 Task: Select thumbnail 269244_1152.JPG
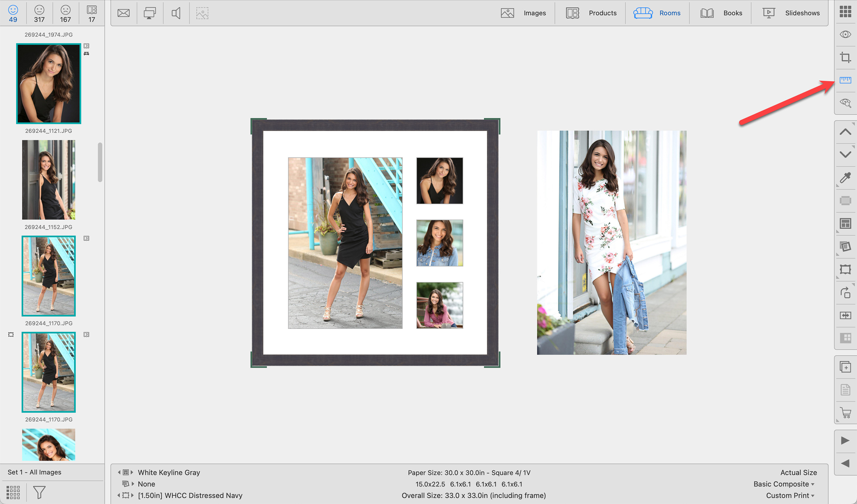(49, 180)
